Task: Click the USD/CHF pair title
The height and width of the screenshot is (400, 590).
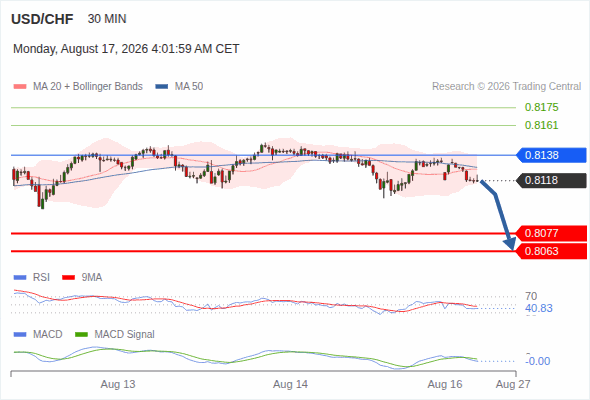Action: pyautogui.click(x=42, y=19)
